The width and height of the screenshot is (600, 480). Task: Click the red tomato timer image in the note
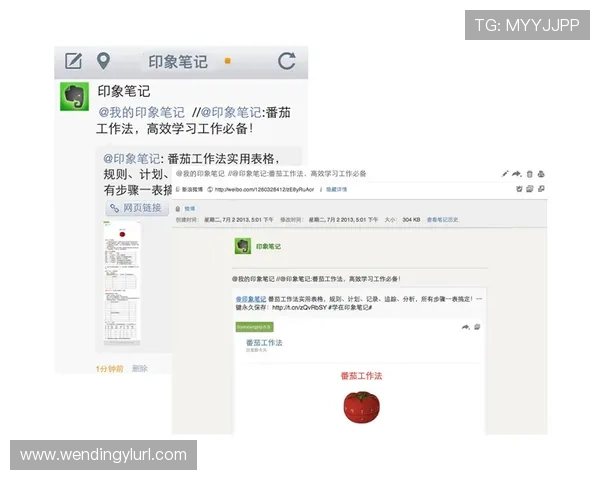(362, 407)
